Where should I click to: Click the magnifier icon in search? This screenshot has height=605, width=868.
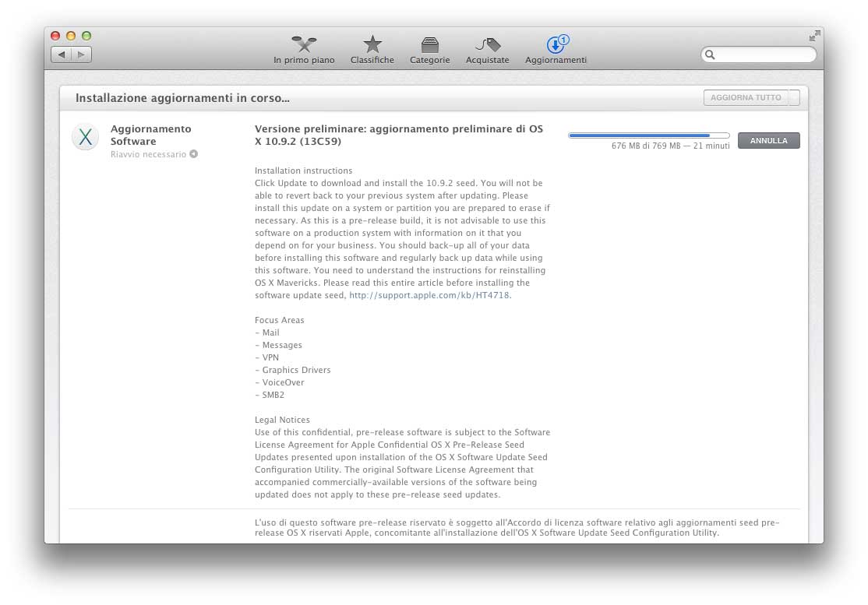point(710,55)
